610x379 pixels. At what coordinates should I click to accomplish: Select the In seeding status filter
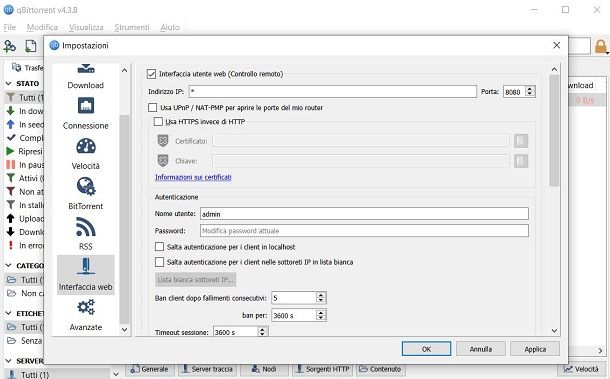[25, 125]
